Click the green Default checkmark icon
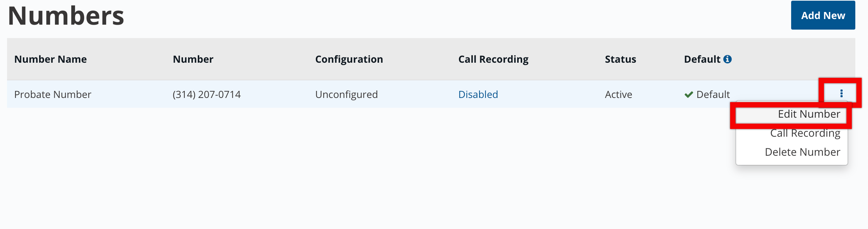868x229 pixels. click(x=689, y=95)
